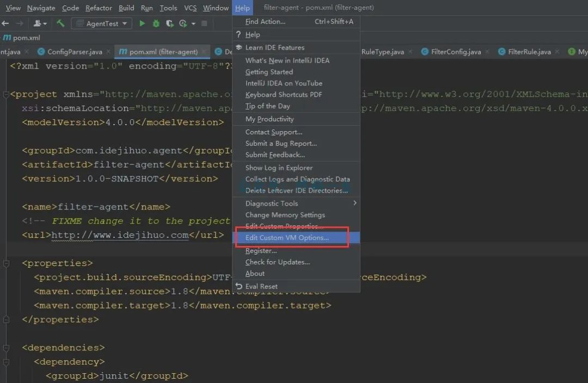
Task: Click the http://www.idejihuo.com URL in editor
Action: click(x=120, y=235)
